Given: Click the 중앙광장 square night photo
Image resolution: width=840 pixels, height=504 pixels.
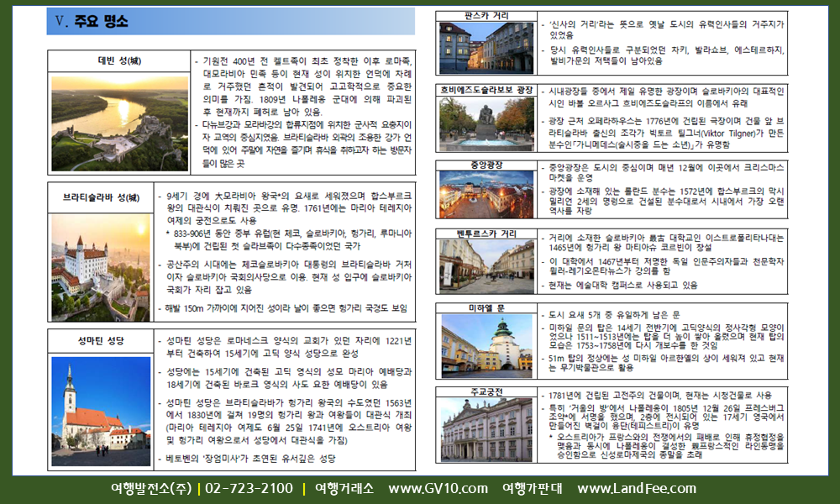Looking at the screenshot, I should click(486, 194).
